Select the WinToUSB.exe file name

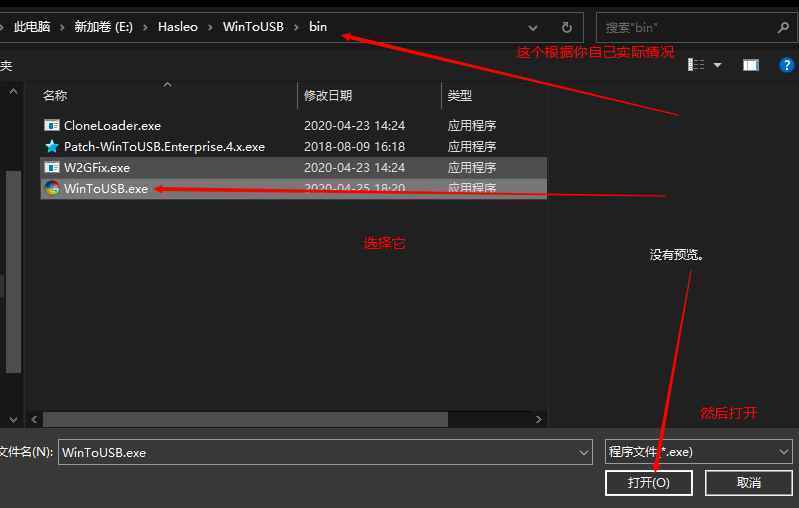[105, 189]
